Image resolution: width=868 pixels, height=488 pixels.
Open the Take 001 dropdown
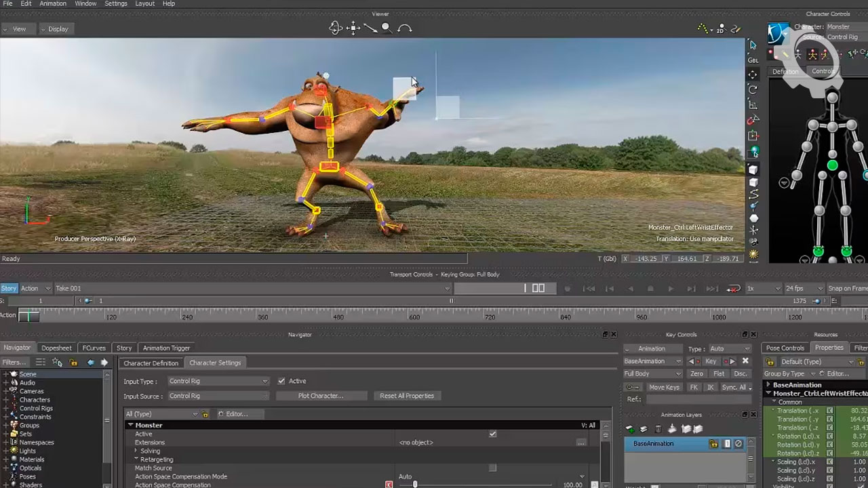252,289
